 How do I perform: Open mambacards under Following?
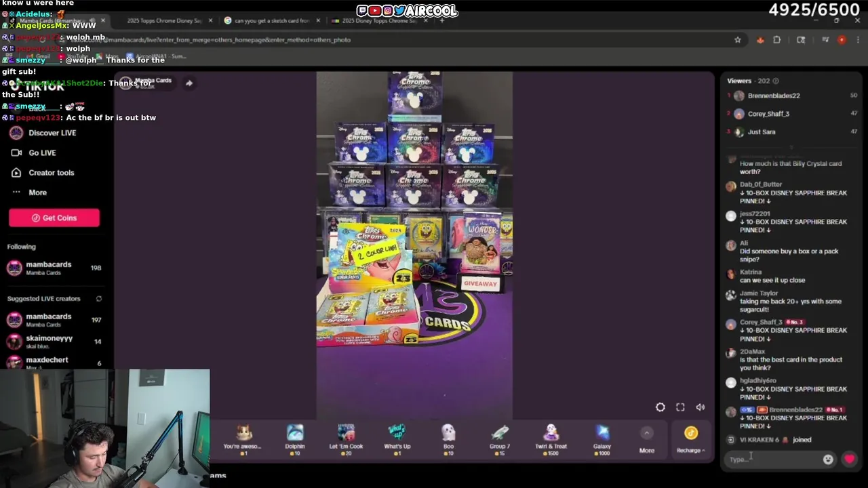click(54, 268)
